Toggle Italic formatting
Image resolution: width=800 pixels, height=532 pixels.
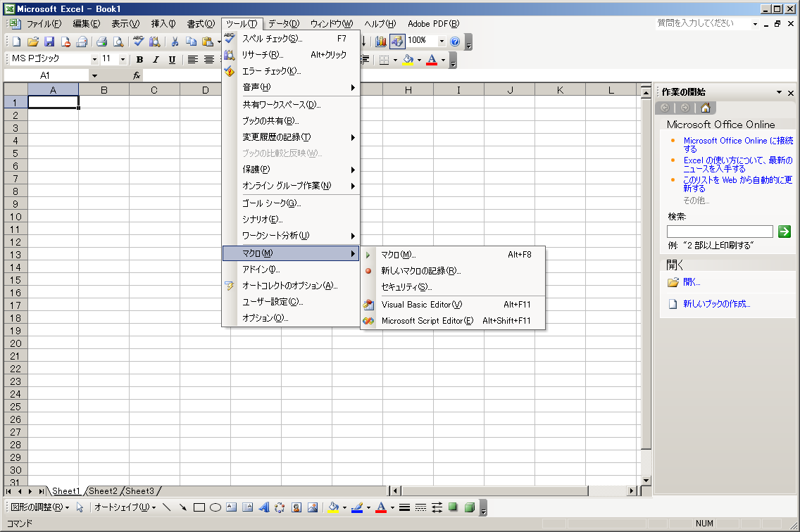pyautogui.click(x=156, y=60)
